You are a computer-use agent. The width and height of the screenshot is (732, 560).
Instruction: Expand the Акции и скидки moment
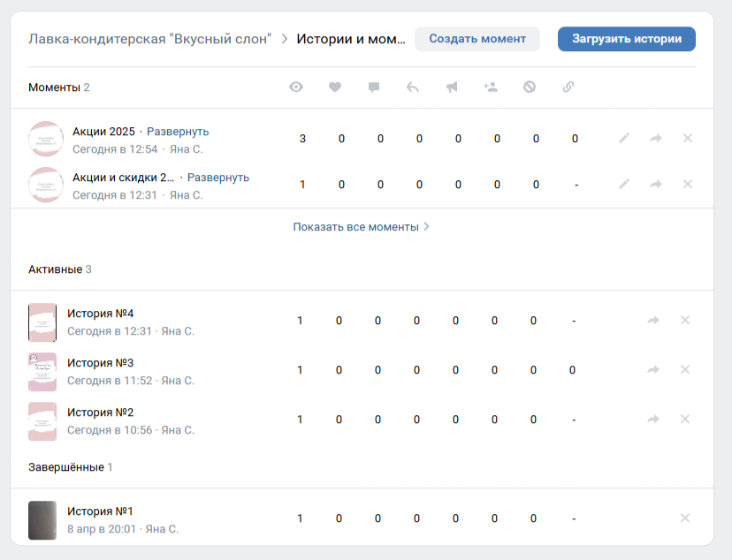pyautogui.click(x=218, y=178)
